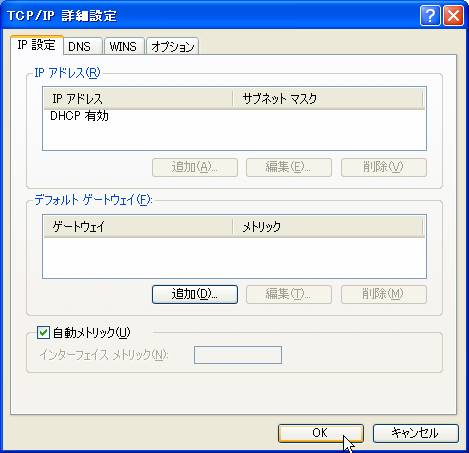Select the オプション tab
The width and height of the screenshot is (469, 453).
(172, 46)
